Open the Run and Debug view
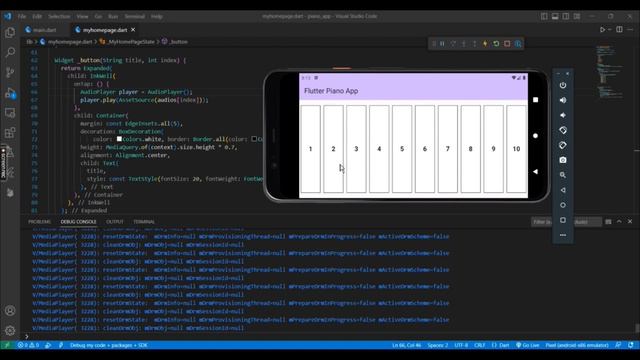640x360 pixels. pos(10,93)
